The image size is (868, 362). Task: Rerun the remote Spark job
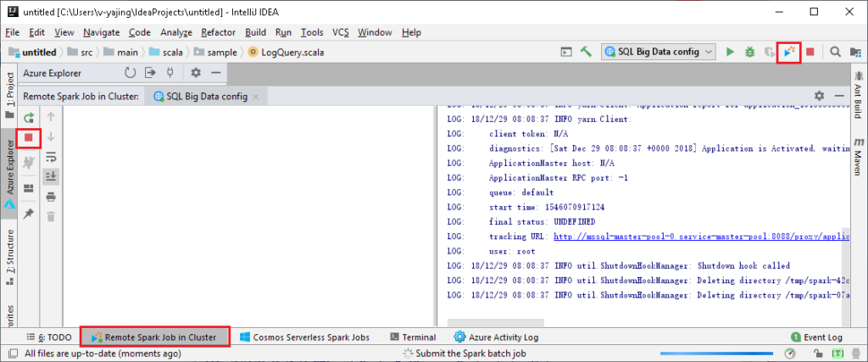pyautogui.click(x=29, y=117)
